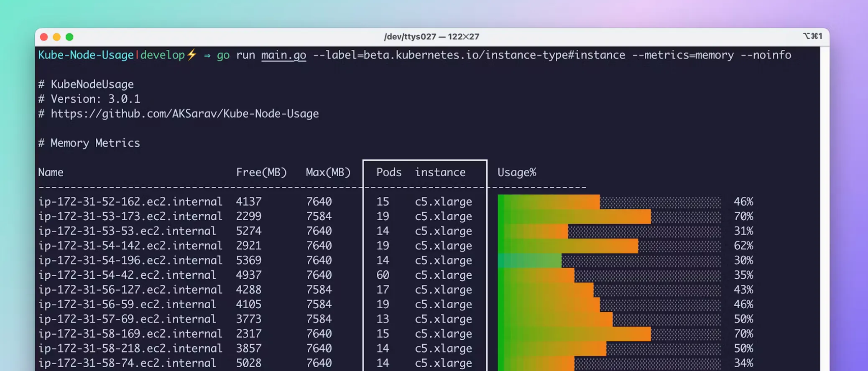Click free memory value 5274
Image resolution: width=868 pixels, height=371 pixels.
pyautogui.click(x=249, y=231)
